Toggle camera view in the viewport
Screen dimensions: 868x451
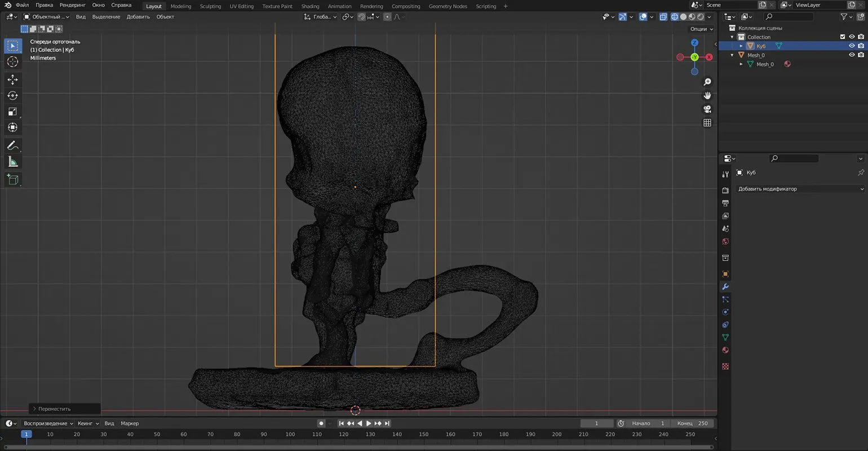coord(707,109)
